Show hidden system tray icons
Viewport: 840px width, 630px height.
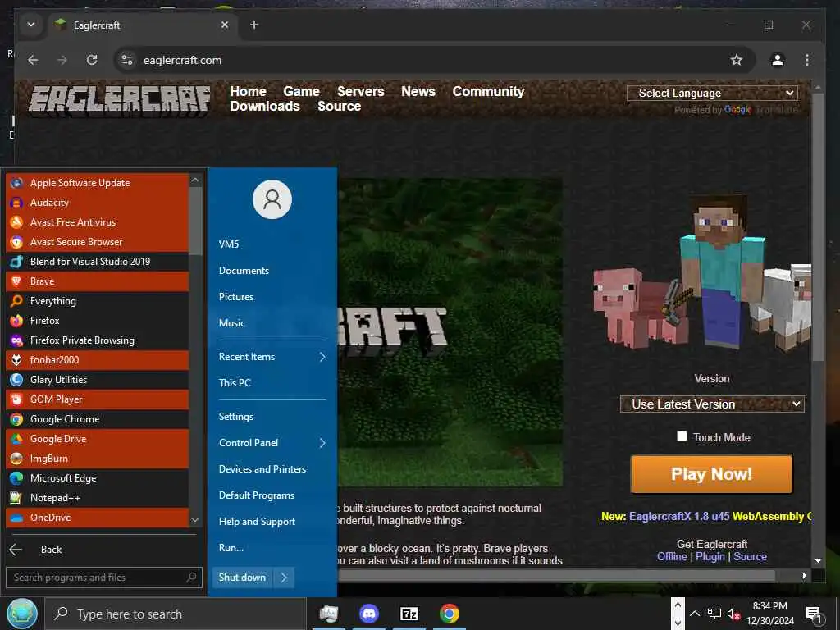tap(694, 614)
